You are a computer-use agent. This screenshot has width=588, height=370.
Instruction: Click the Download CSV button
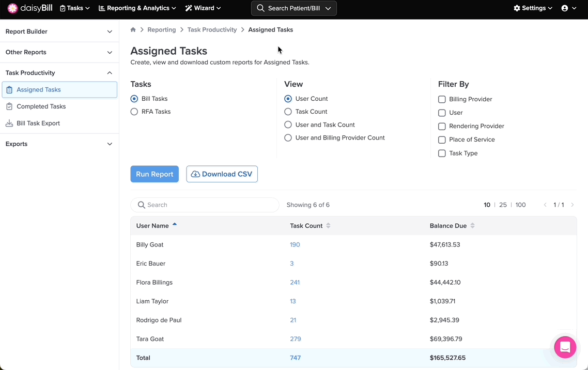(222, 174)
